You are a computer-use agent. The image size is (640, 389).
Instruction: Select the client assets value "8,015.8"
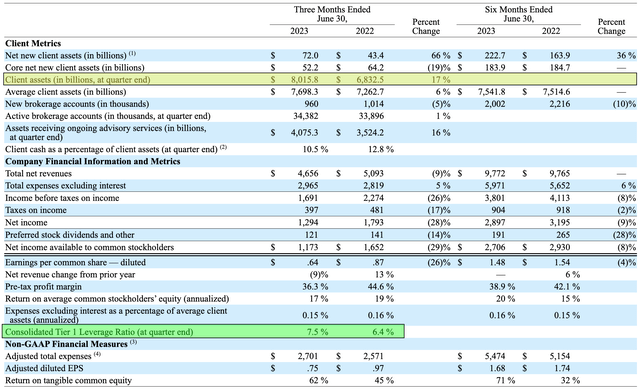pyautogui.click(x=304, y=80)
